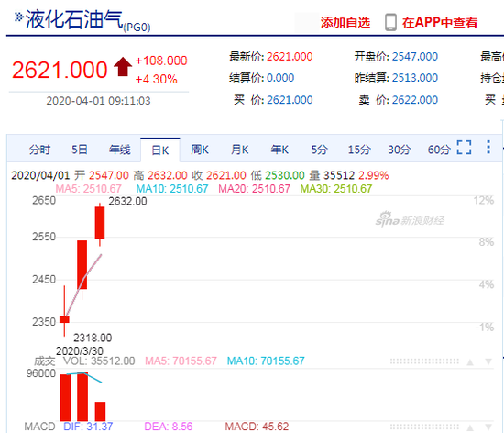Image resolution: width=504 pixels, height=433 pixels.
Task: Click the down triangle in MACD panel
Action: coord(488,427)
